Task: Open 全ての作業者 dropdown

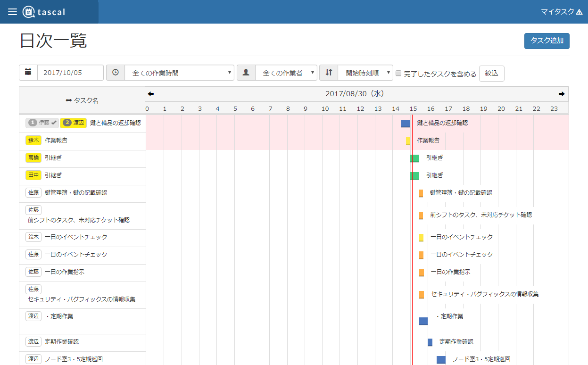Action: click(x=286, y=73)
